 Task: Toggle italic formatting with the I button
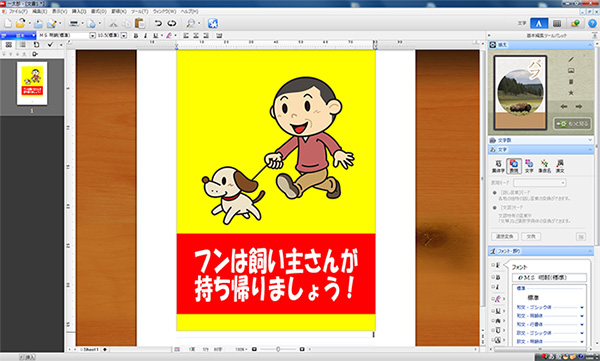[x=145, y=35]
